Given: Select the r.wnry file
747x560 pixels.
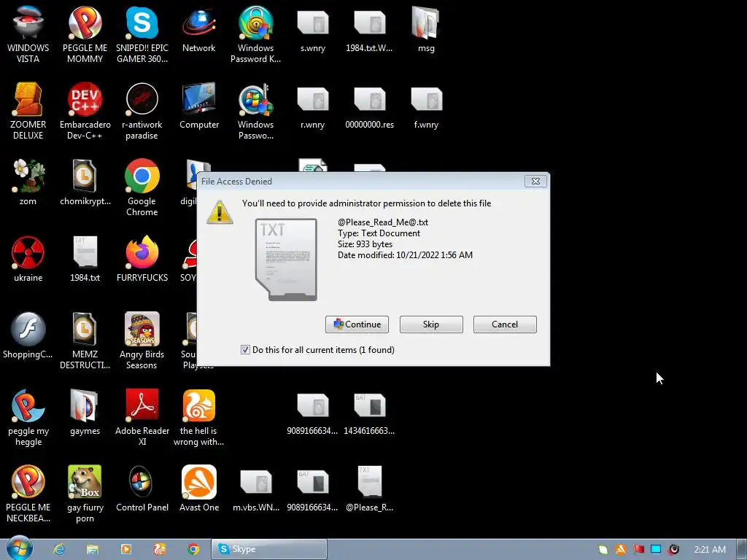Looking at the screenshot, I should click(x=313, y=108).
